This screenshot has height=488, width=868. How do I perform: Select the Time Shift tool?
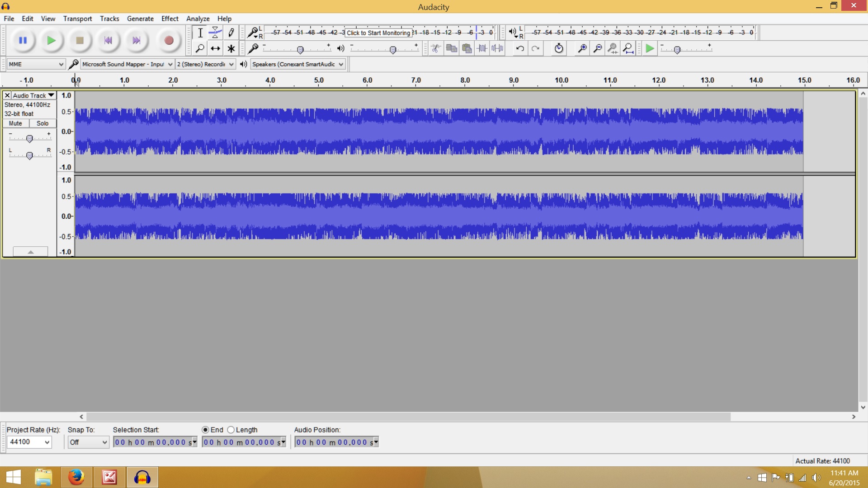tap(215, 48)
